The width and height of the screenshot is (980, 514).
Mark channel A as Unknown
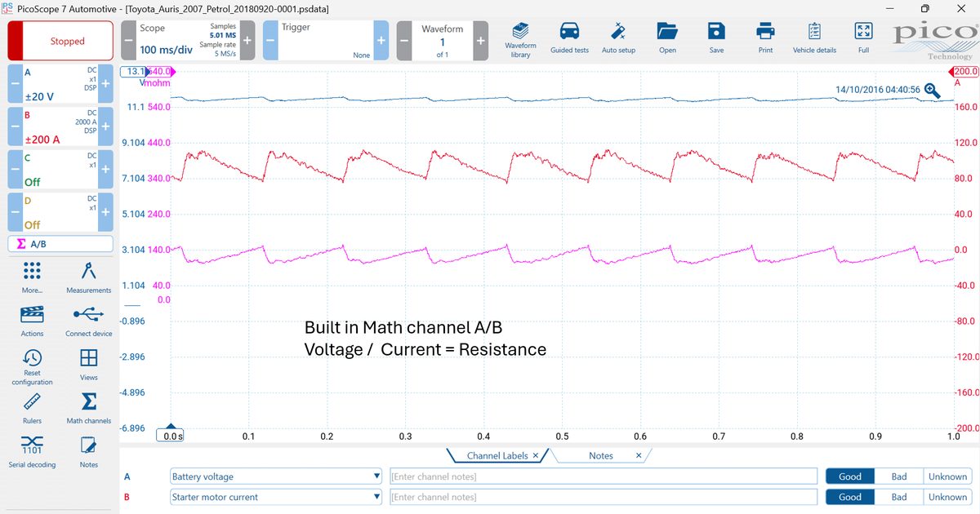click(947, 476)
